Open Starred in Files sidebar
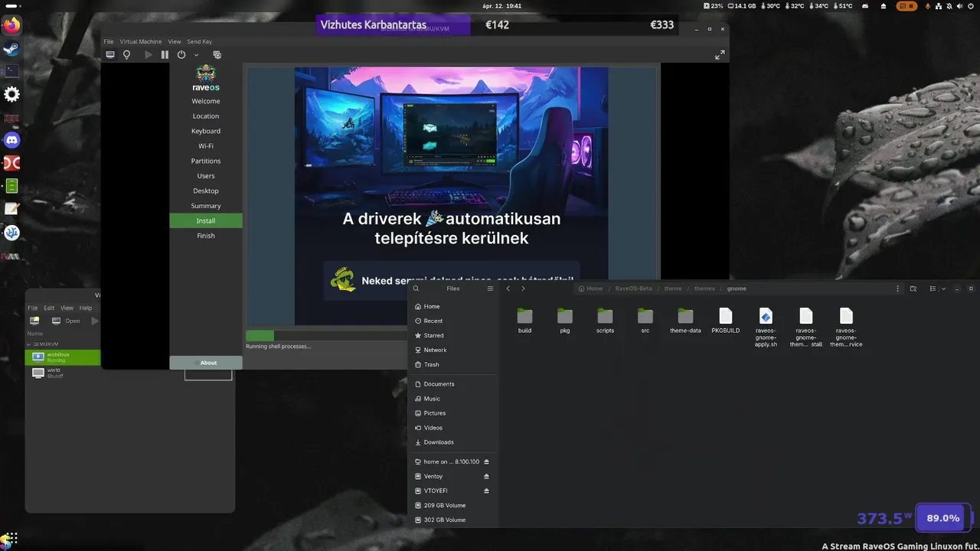 point(454,335)
